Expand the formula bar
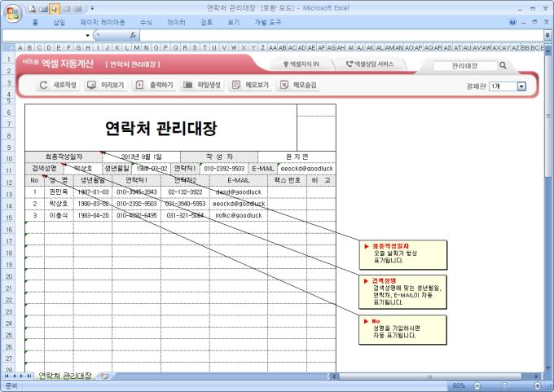The height and width of the screenshot is (392, 554). (547, 35)
